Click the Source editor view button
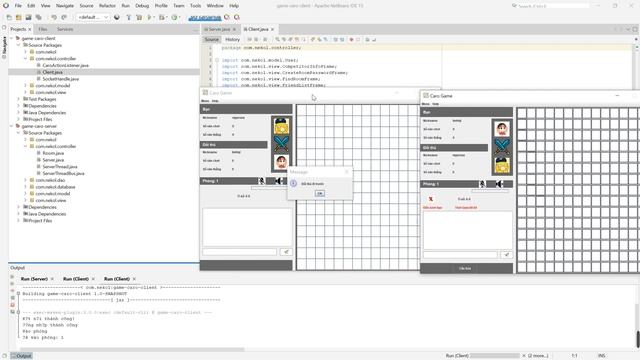The width and height of the screenshot is (640, 360). tap(212, 40)
